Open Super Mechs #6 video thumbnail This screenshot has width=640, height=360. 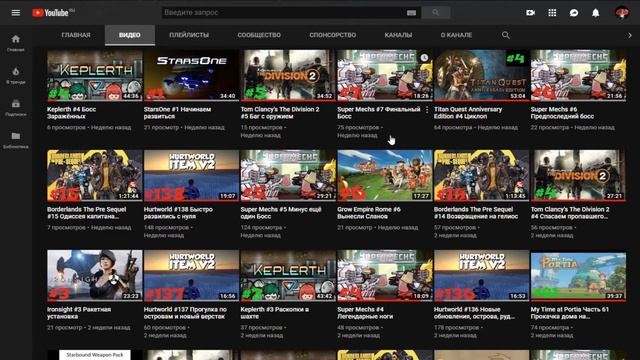point(578,75)
